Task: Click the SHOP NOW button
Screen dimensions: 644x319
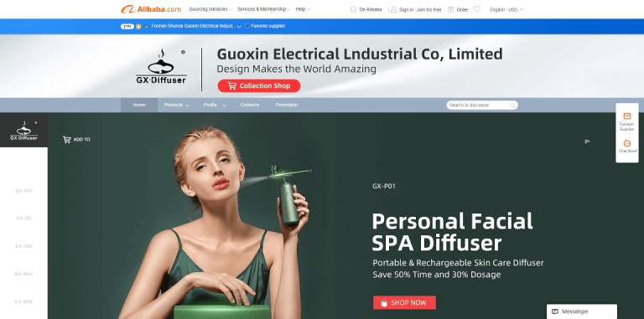Action: point(404,302)
